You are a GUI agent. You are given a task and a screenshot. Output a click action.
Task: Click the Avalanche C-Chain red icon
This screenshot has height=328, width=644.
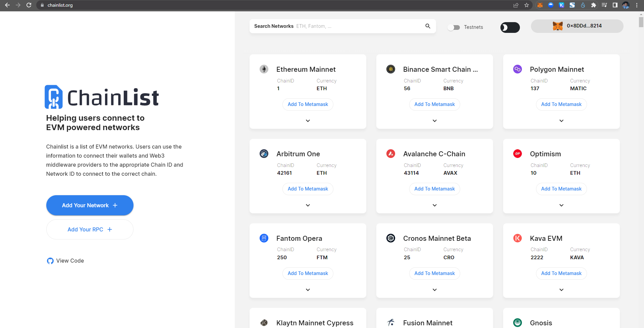391,154
